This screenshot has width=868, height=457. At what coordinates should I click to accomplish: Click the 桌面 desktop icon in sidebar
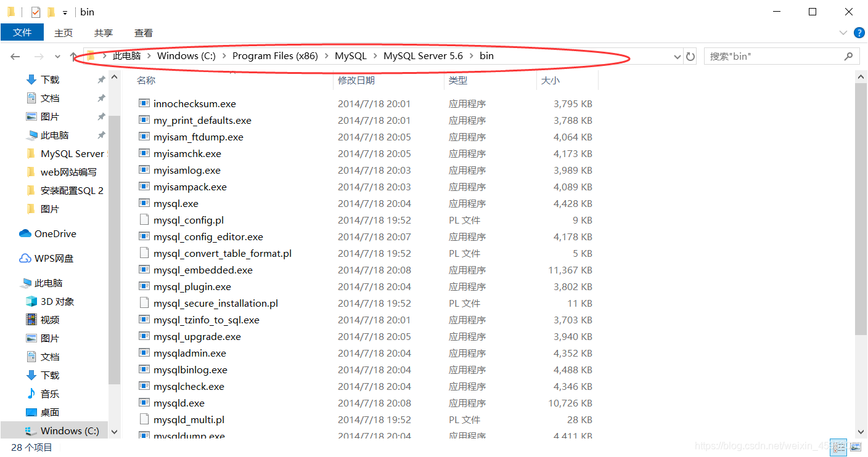tap(31, 412)
